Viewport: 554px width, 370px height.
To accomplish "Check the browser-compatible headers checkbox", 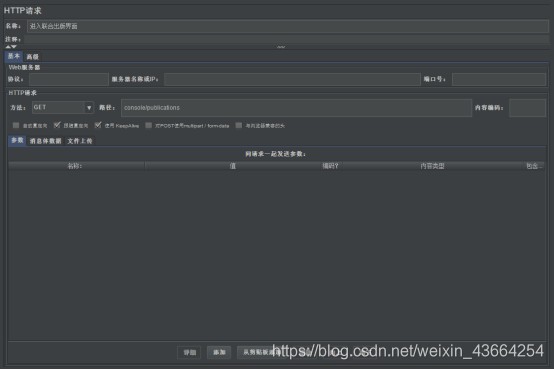I will tap(239, 125).
